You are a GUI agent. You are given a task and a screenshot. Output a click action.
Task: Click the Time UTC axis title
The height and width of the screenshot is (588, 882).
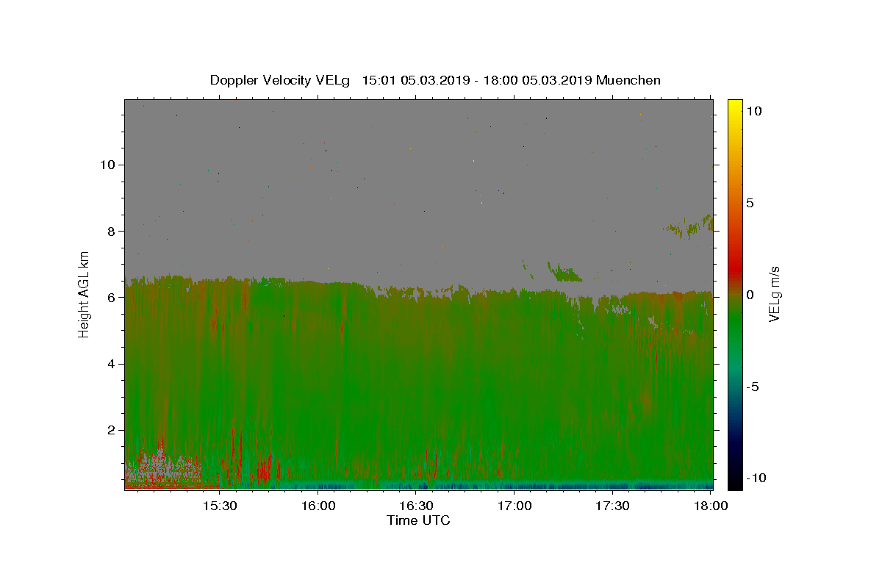tap(418, 520)
